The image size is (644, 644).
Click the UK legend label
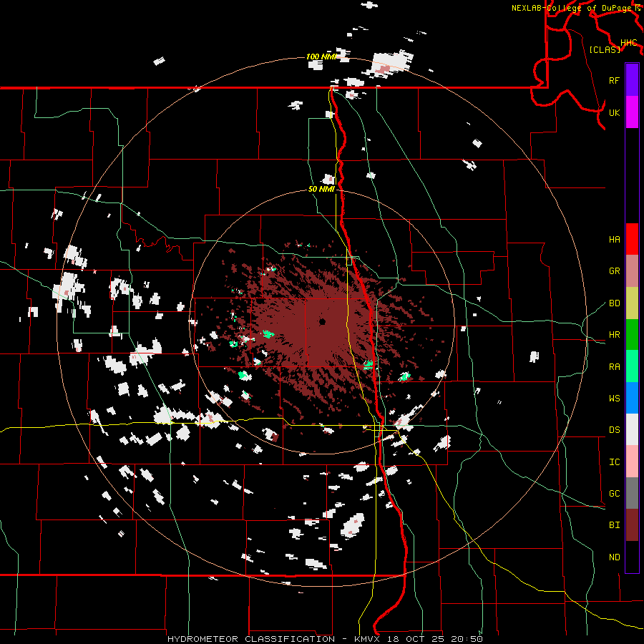pos(614,112)
